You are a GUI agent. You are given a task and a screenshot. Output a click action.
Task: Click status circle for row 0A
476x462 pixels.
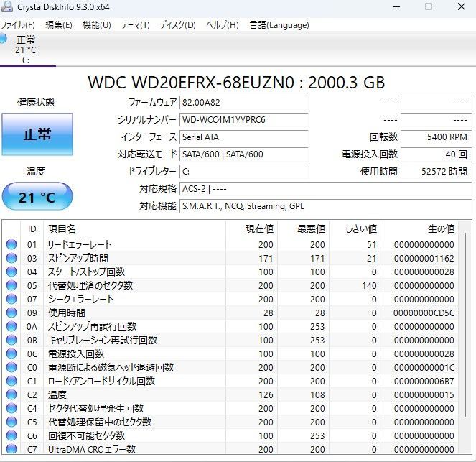(x=11, y=326)
